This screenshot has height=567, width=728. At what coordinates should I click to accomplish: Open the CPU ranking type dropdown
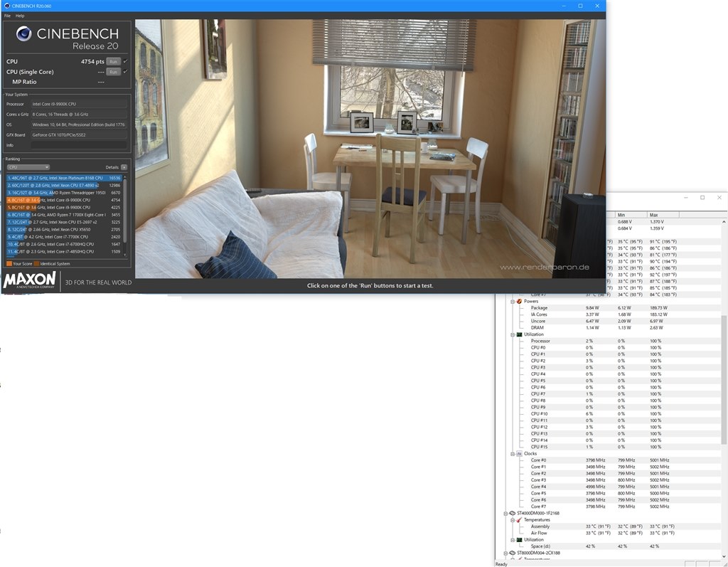[28, 167]
